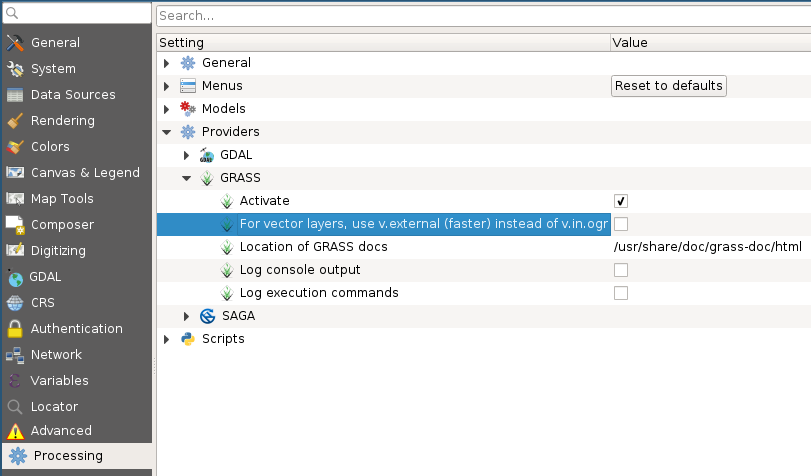Viewport: 811px width, 476px height.
Task: Click the Map Tools icon
Action: [x=15, y=199]
